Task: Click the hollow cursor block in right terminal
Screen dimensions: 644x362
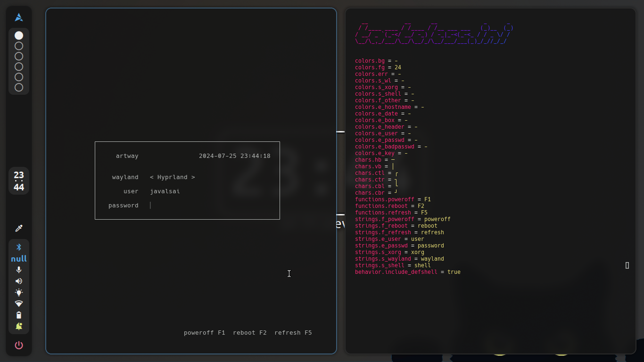Action: 627,265
